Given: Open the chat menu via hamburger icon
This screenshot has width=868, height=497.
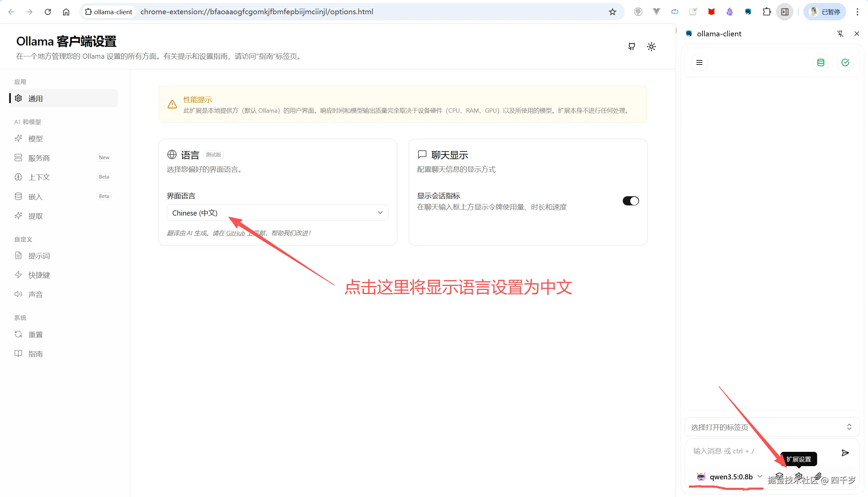Looking at the screenshot, I should [699, 62].
